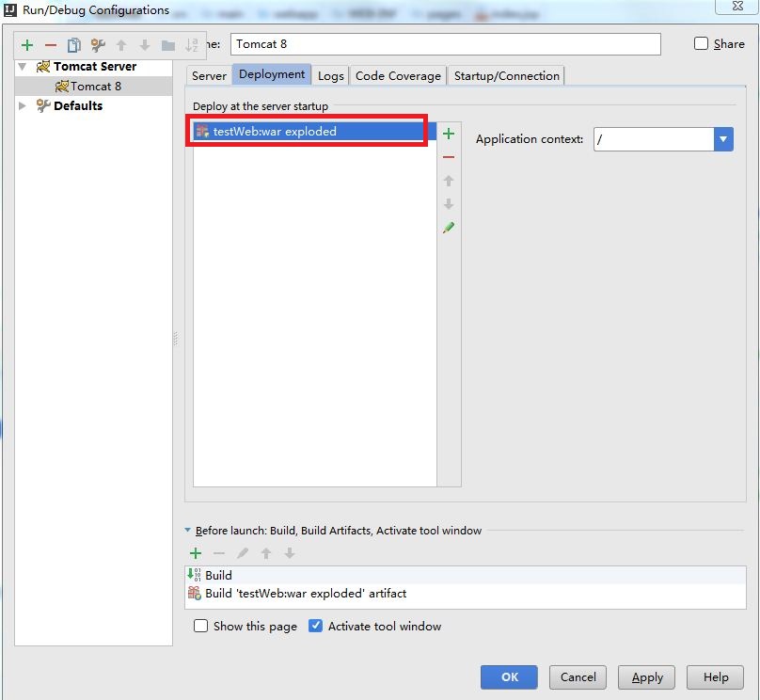
Task: Check the Show this page option
Action: click(200, 626)
